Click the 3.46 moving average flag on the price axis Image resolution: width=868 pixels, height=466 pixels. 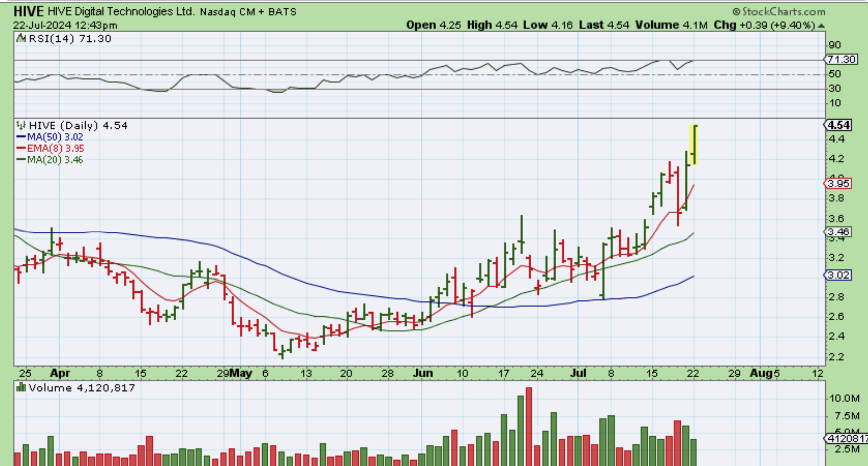point(838,232)
